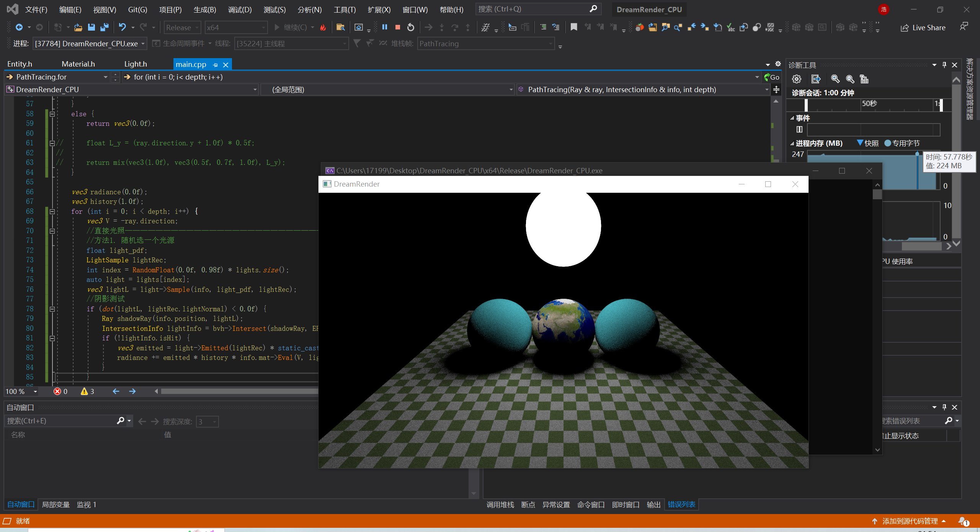Click the Hot Reload flame icon
The height and width of the screenshot is (532, 980).
[323, 27]
